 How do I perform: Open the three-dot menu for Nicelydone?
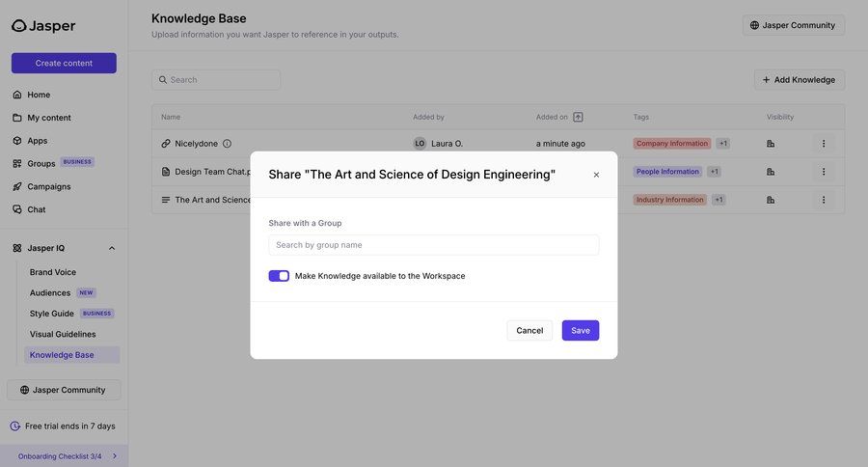(x=824, y=144)
